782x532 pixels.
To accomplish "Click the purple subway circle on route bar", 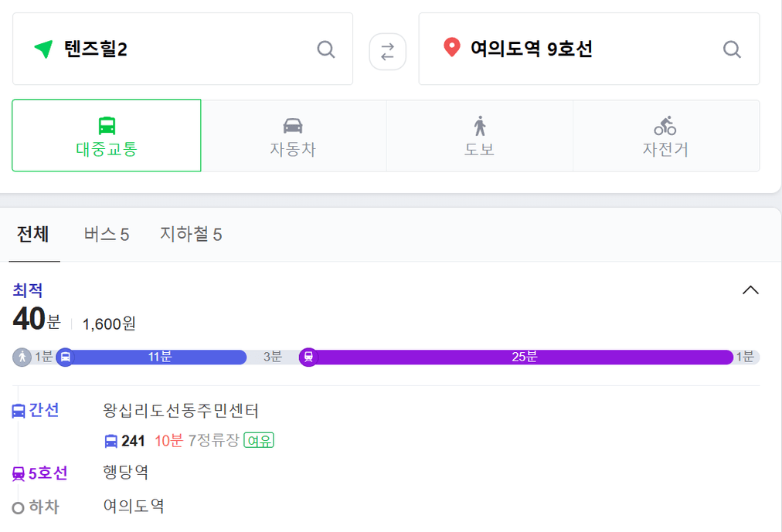I will (x=309, y=357).
